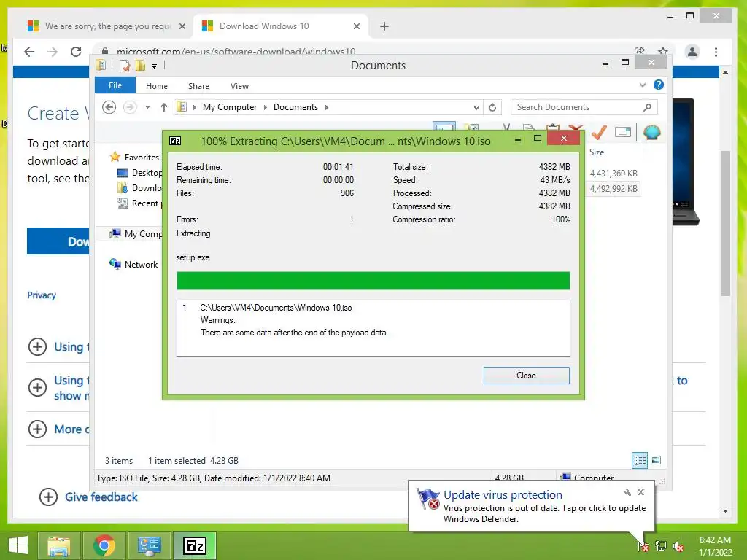Viewport: 747px width, 560px height.
Task: Click Documents in the address breadcrumb
Action: [x=295, y=107]
